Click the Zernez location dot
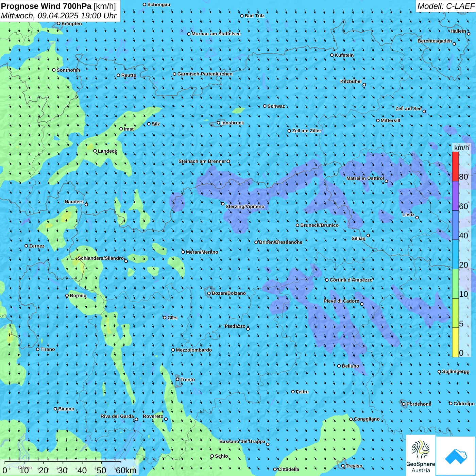This screenshot has height=476, width=476. [27, 246]
